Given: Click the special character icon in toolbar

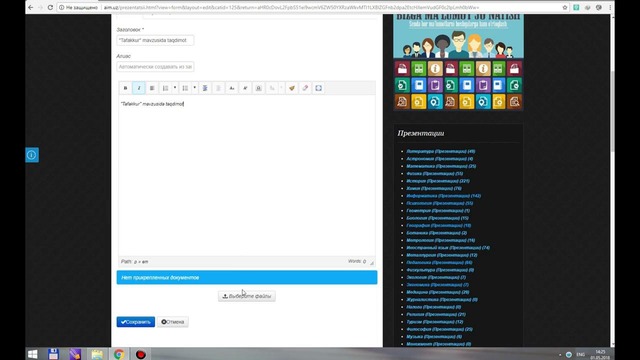Looking at the screenshot, I should tap(258, 88).
